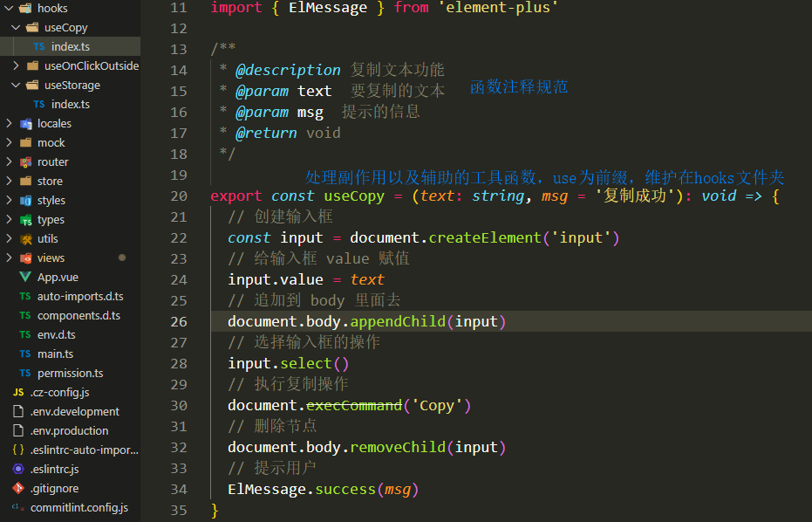Click the TS icon beside main.ts
Screen dimensions: 812x522
(x=24, y=354)
